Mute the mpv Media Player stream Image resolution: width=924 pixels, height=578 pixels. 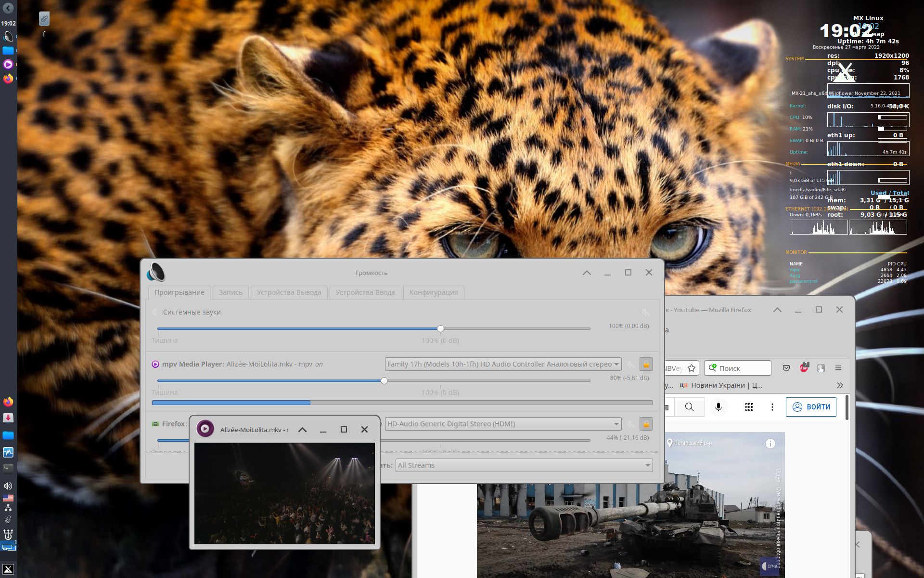click(x=630, y=364)
